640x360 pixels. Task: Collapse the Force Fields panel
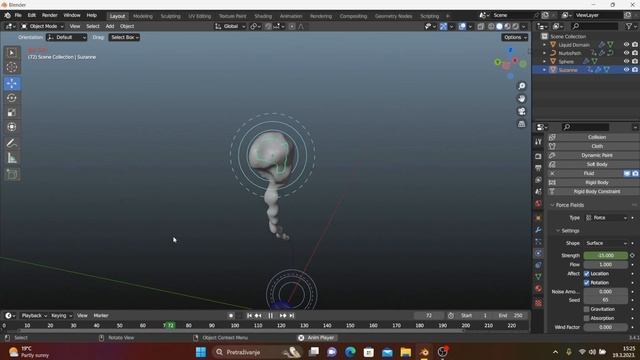[552, 205]
